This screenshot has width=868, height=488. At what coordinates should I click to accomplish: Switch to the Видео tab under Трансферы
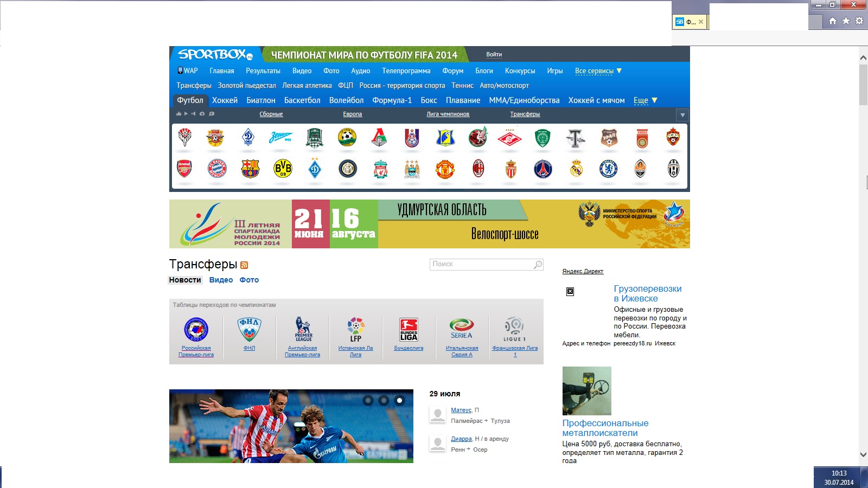(221, 280)
